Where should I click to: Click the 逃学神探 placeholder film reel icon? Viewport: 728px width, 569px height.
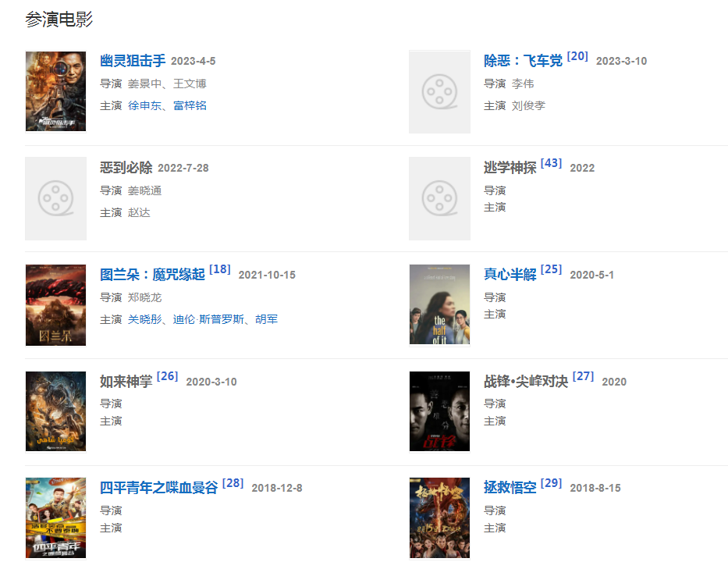pos(439,198)
